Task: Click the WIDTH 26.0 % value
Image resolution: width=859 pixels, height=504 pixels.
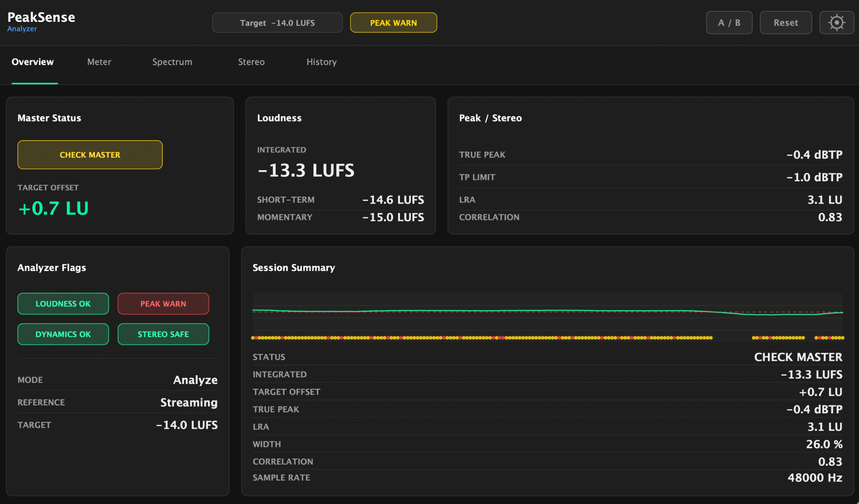Action: tap(824, 444)
